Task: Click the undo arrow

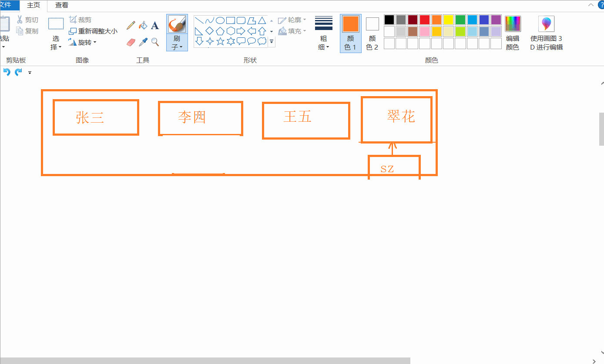Action: pos(7,72)
